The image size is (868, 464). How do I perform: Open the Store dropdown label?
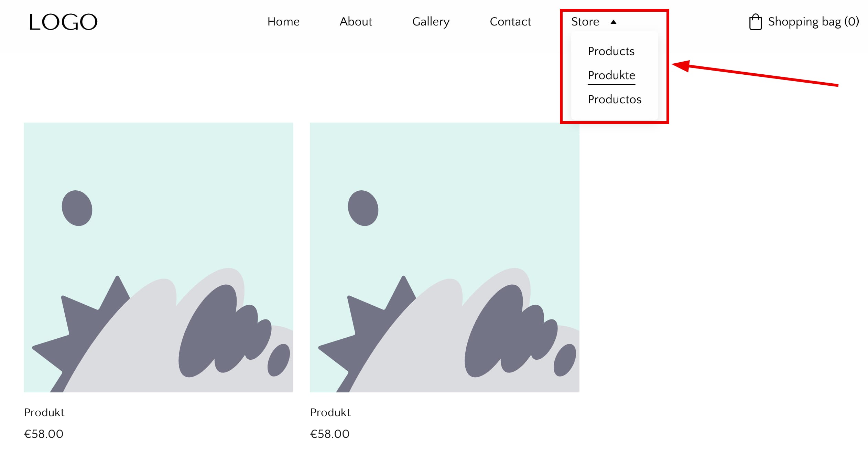[585, 22]
